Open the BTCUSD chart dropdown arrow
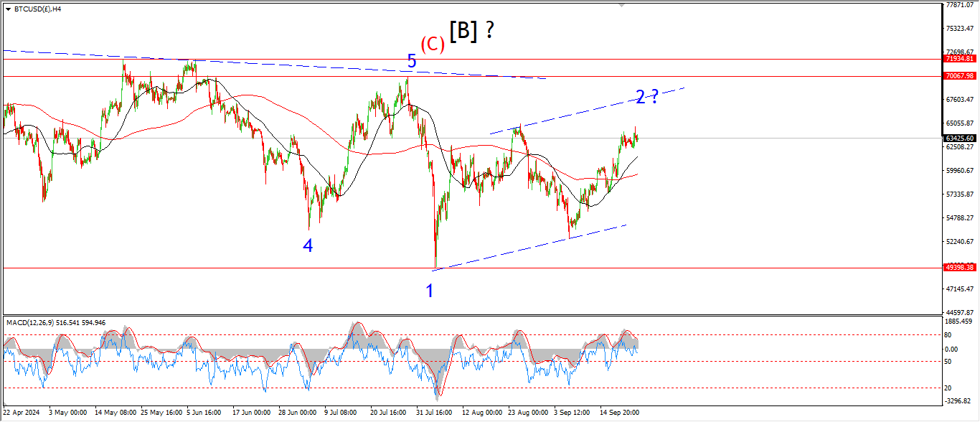The width and height of the screenshot is (980, 422). coord(8,9)
